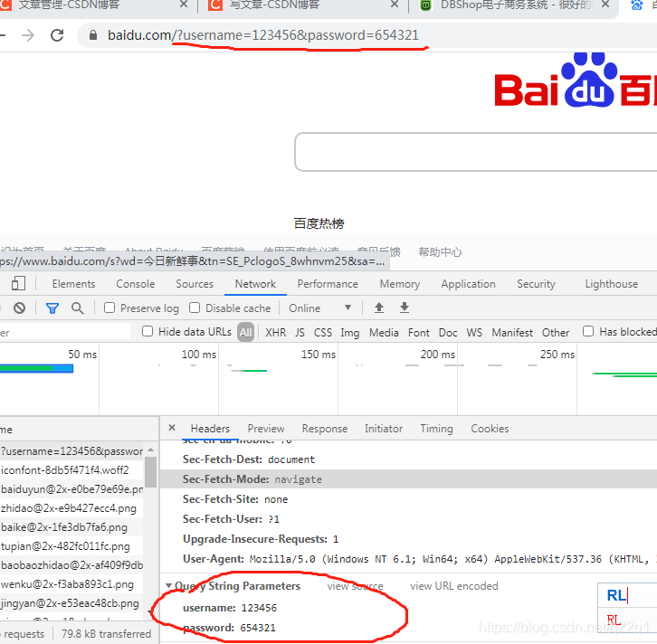Viewport: 657px width, 644px height.
Task: Clear the network log with the clear icon
Action: coord(19,308)
